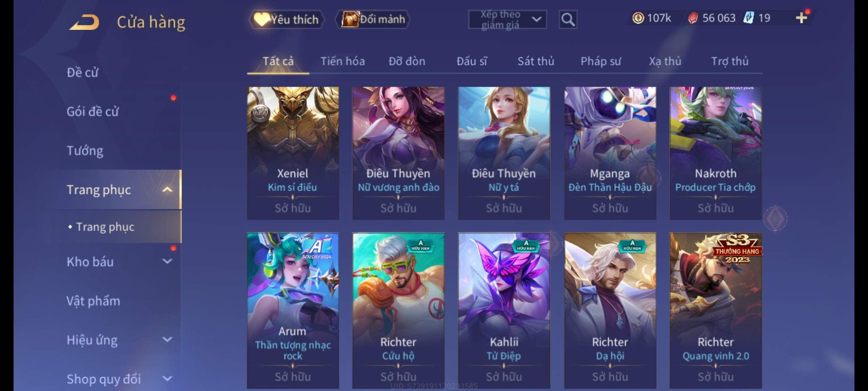Open the search magnifier icon

click(568, 20)
